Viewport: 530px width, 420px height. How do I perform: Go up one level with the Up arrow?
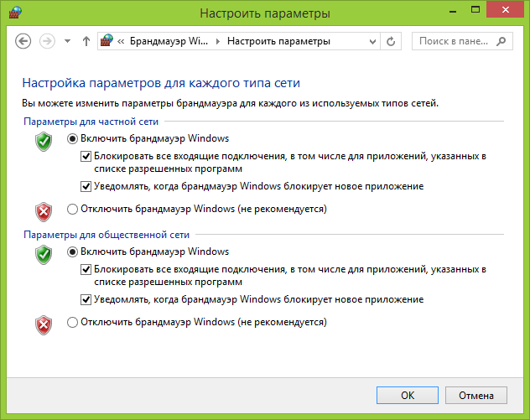pos(86,40)
